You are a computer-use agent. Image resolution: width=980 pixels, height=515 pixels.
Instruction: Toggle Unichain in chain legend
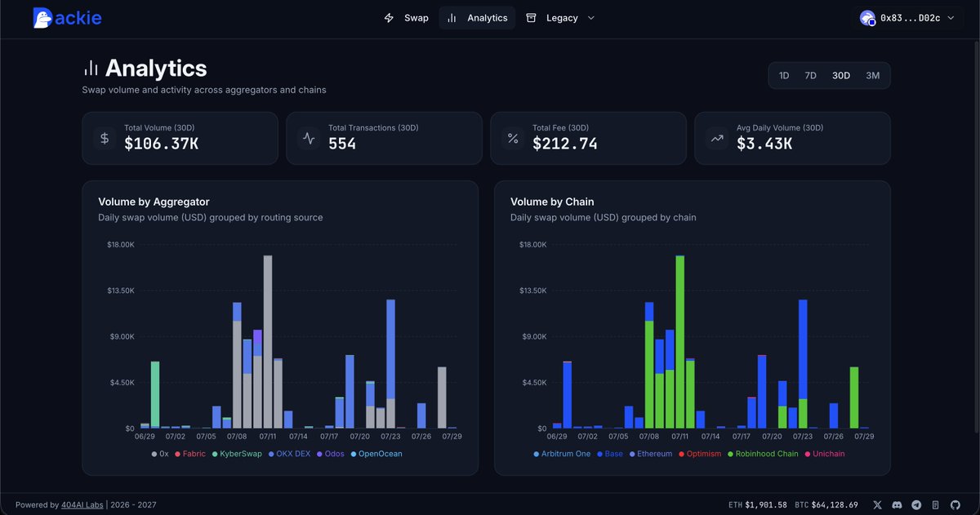pyautogui.click(x=824, y=454)
